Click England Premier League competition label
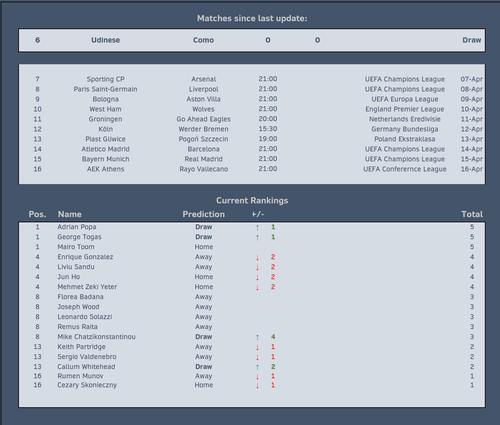The image size is (500, 425). point(405,109)
